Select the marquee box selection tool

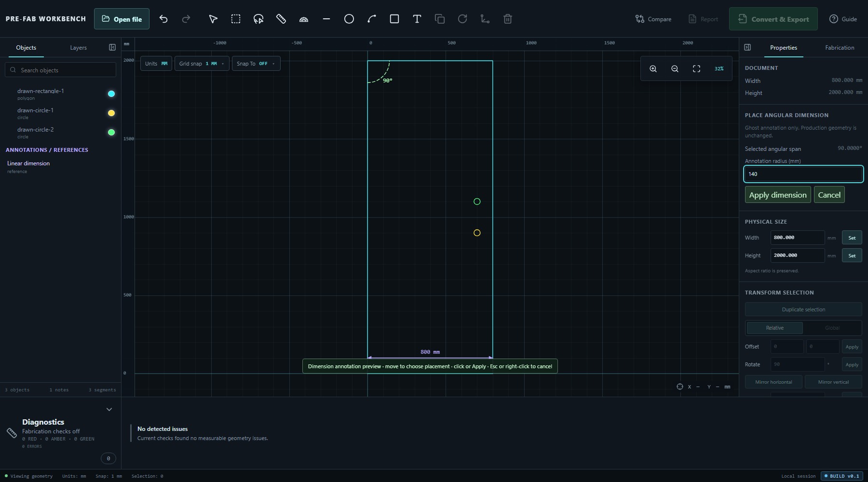click(x=236, y=19)
